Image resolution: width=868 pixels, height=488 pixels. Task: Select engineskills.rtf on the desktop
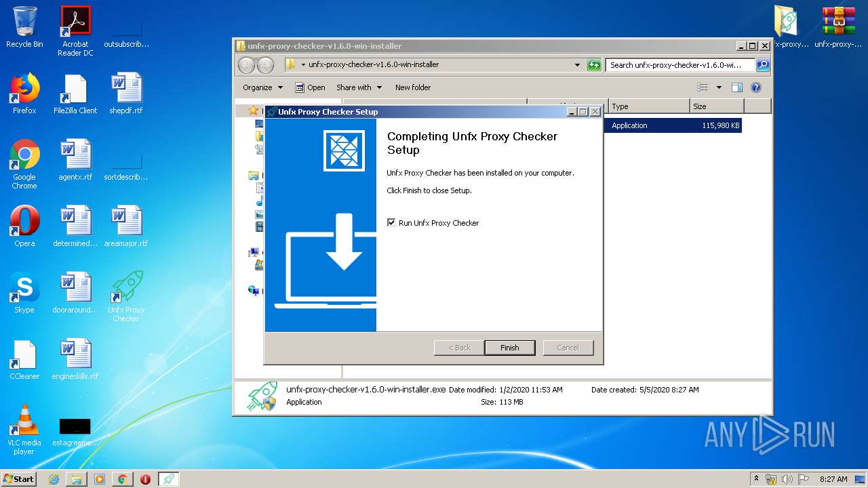75,359
